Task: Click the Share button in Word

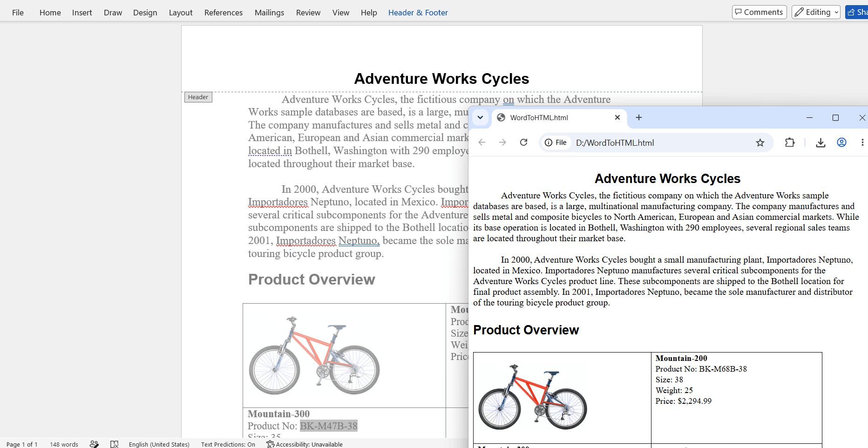Action: coord(857,12)
